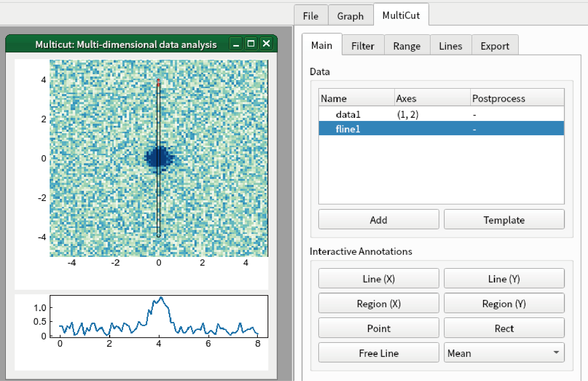Click the red top handle of the free line
Viewport: 588px width, 381px height.
[x=158, y=81]
